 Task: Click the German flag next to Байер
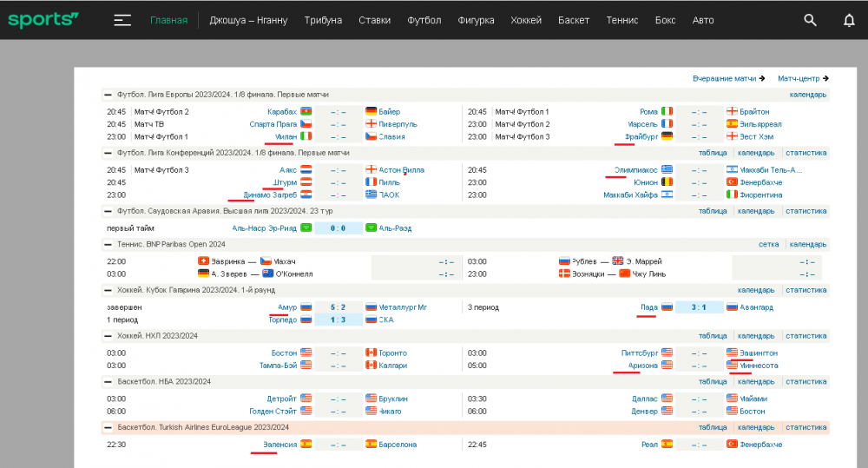372,111
